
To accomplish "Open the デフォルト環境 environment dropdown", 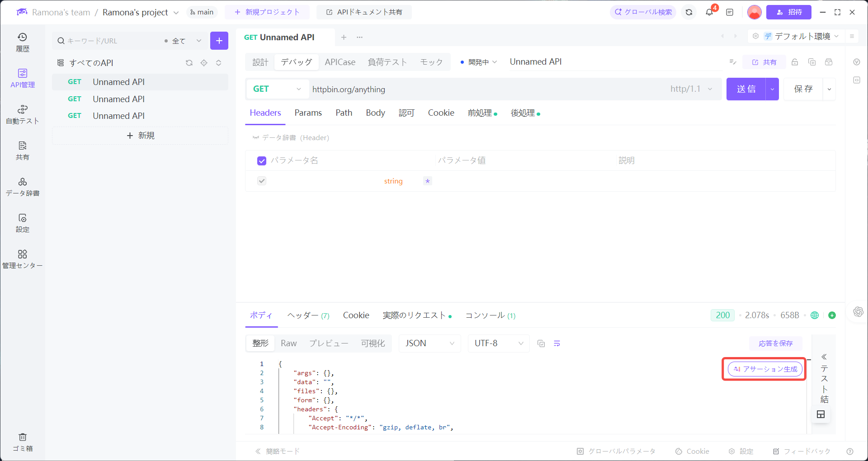I will 802,36.
